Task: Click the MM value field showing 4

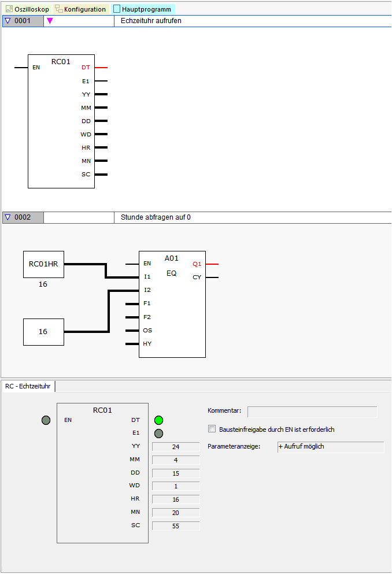Action: point(176,460)
